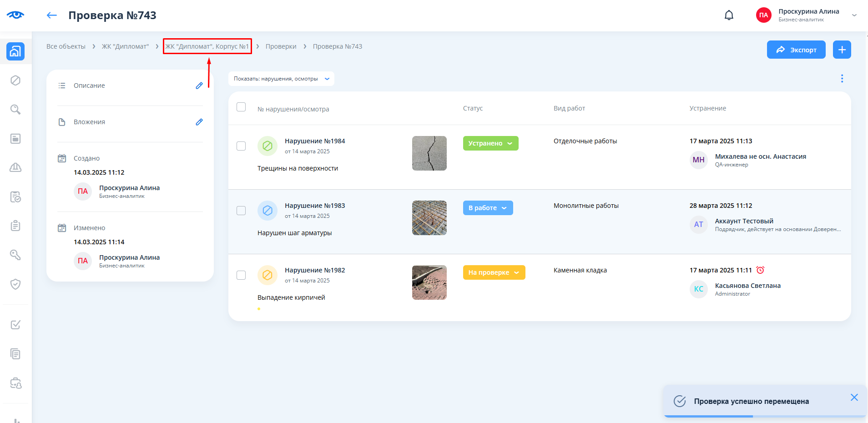Tick the checkbox for Нарушение №1983
Viewport: 868px width, 423px height.
click(x=241, y=211)
